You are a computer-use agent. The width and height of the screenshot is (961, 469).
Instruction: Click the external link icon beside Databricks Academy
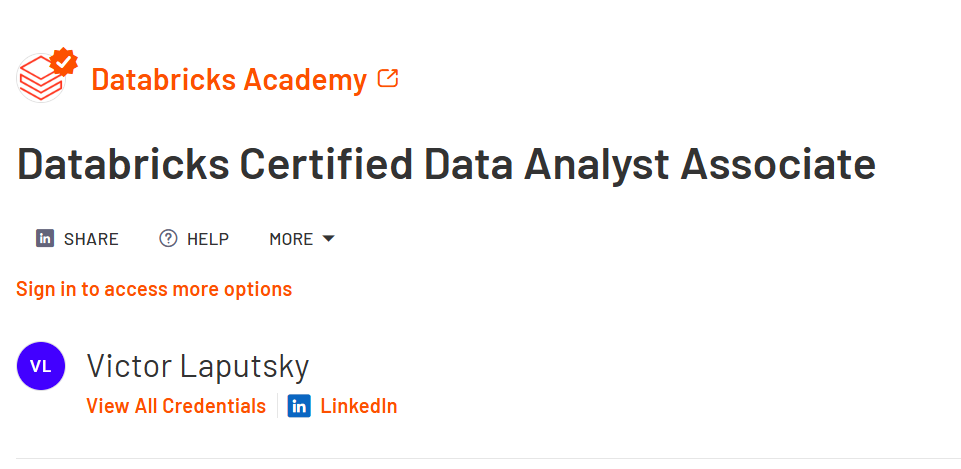(x=388, y=78)
